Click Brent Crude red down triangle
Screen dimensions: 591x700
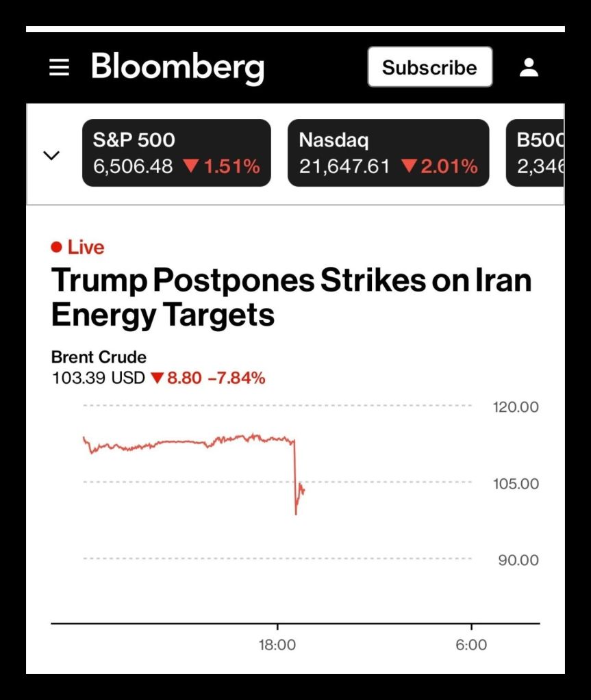click(158, 378)
